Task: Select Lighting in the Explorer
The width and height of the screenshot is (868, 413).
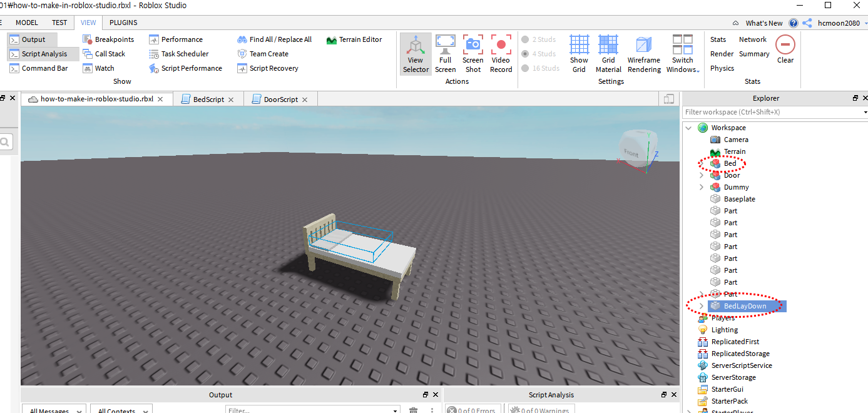Action: click(x=725, y=330)
